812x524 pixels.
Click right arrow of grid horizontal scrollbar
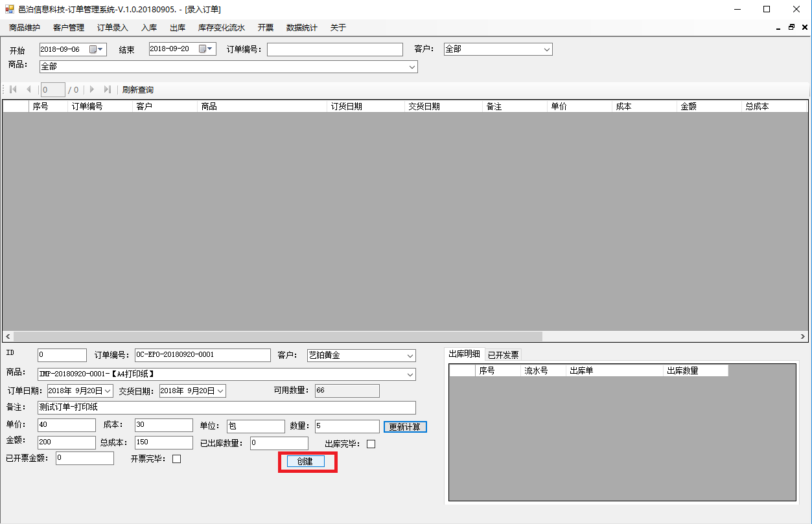click(803, 337)
